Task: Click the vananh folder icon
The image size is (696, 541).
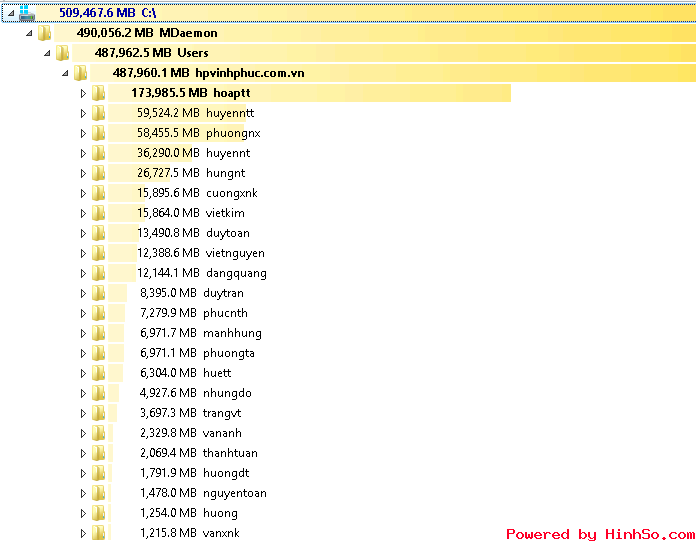Action: [99, 433]
